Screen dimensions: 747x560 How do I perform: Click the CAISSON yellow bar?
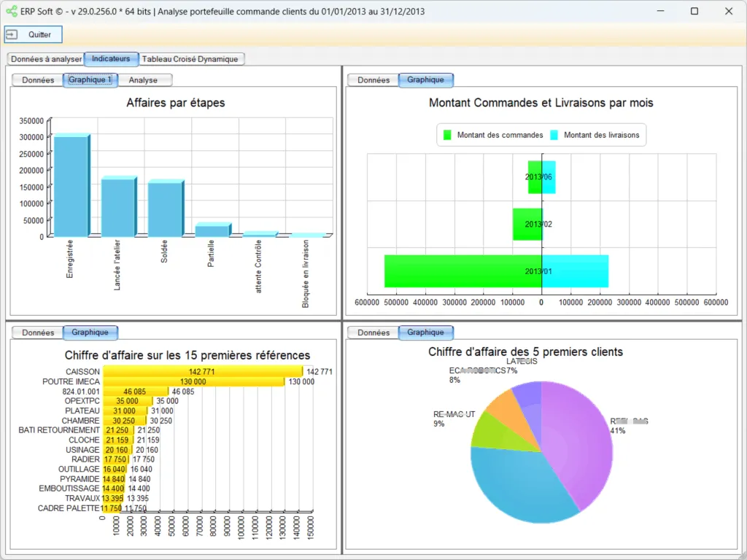(x=202, y=372)
